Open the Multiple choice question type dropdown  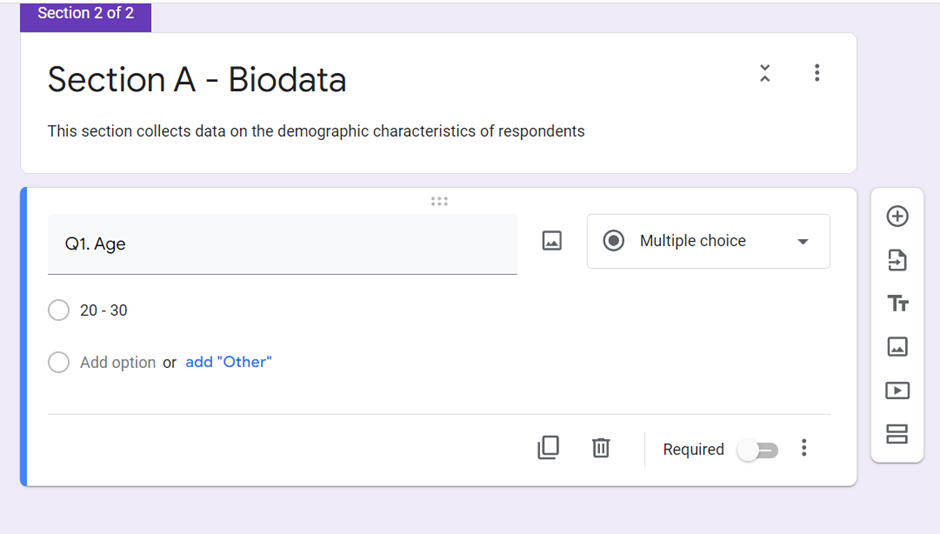tap(709, 241)
